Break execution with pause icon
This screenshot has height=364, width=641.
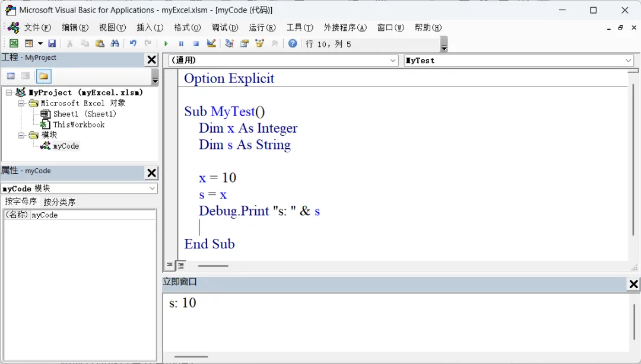pos(181,43)
